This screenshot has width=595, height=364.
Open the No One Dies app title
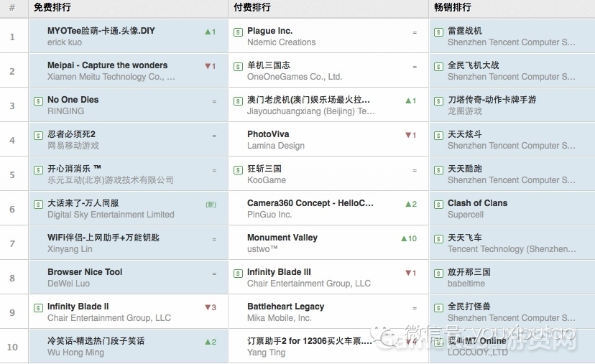pos(73,100)
